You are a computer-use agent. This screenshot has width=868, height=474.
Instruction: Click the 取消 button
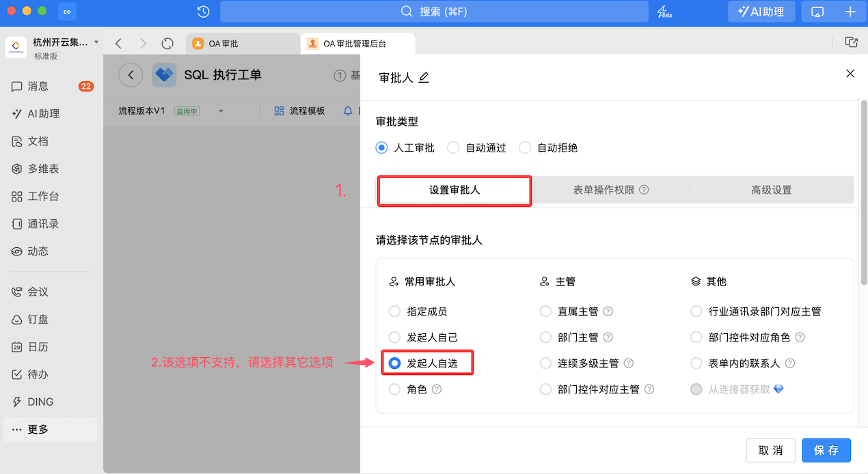point(770,451)
